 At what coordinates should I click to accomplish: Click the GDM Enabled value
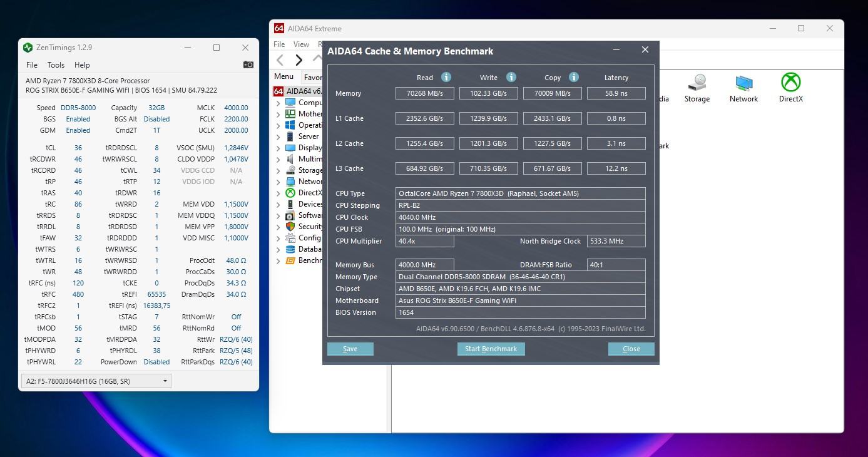click(x=78, y=130)
